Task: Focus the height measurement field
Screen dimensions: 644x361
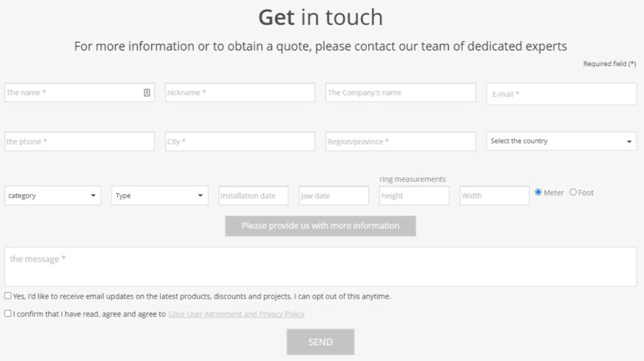Action: tap(414, 196)
